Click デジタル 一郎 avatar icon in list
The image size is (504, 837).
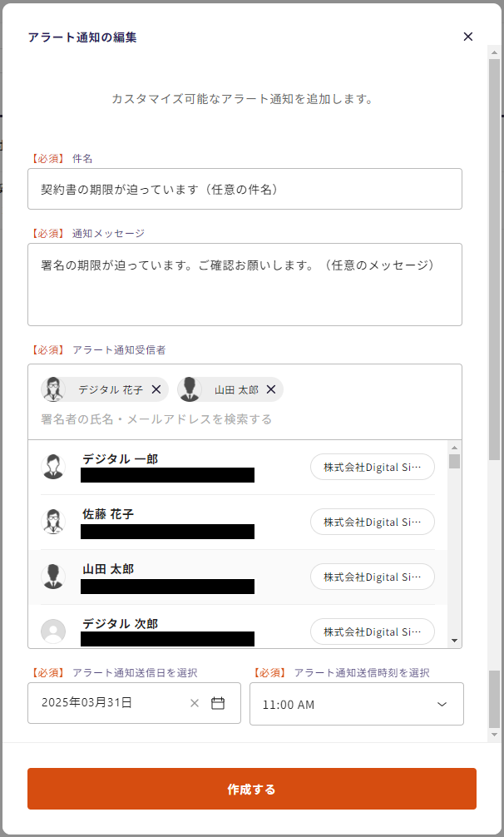53,467
